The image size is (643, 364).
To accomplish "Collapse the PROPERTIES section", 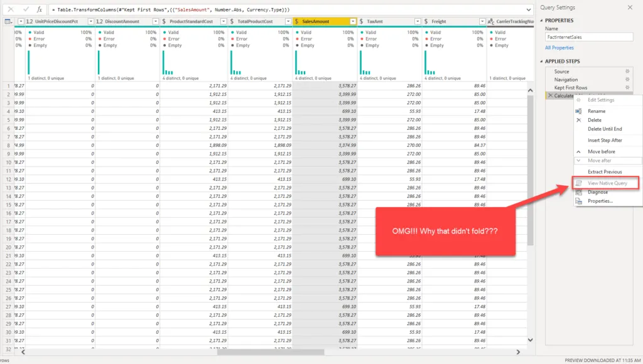I will (541, 21).
